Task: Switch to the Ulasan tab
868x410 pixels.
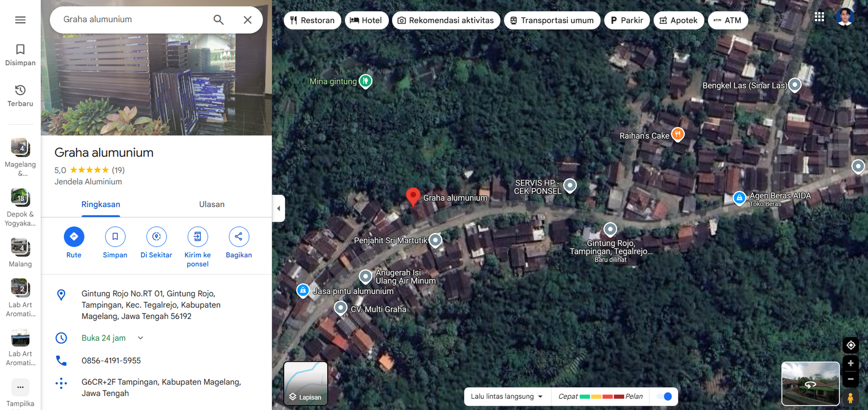Action: point(212,204)
